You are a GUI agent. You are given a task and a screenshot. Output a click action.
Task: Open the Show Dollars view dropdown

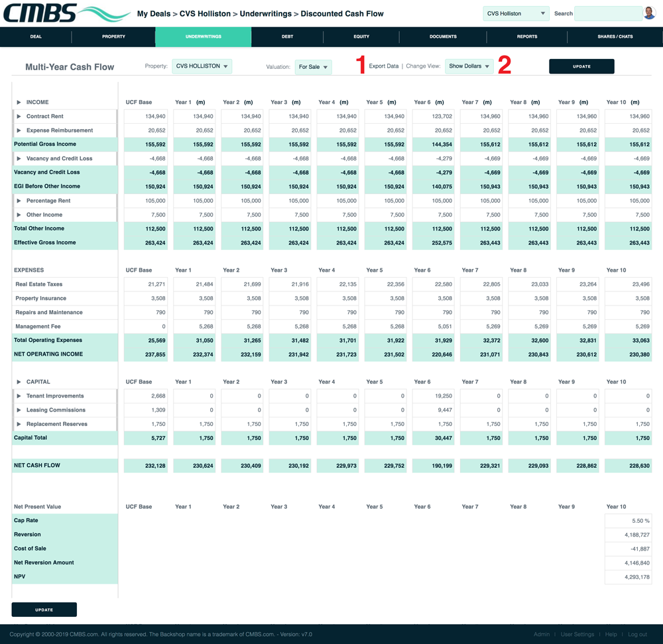coord(469,66)
